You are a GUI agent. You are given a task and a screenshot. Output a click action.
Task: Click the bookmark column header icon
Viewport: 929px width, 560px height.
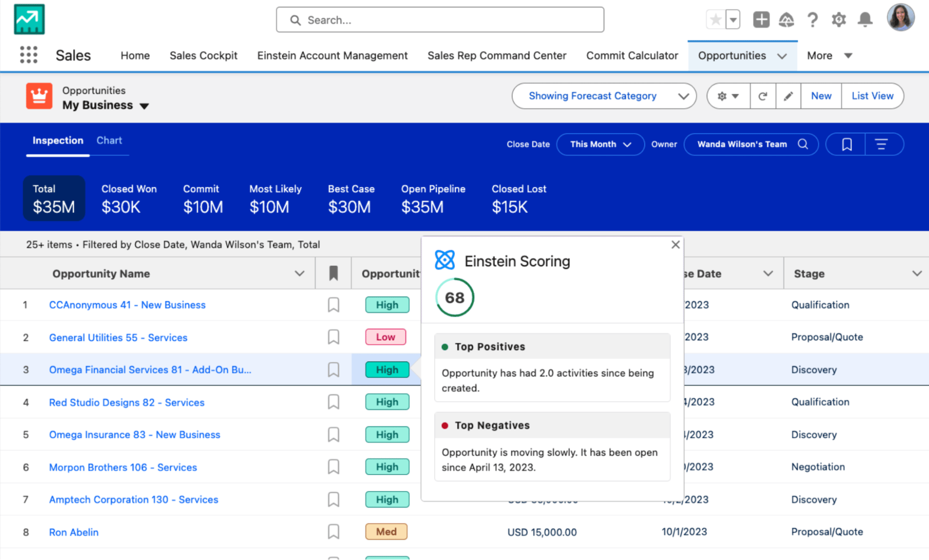point(333,273)
